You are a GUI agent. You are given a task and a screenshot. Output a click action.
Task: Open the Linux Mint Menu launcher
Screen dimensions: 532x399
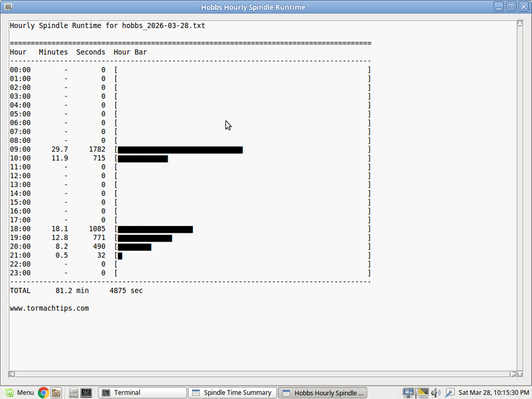[19, 392]
